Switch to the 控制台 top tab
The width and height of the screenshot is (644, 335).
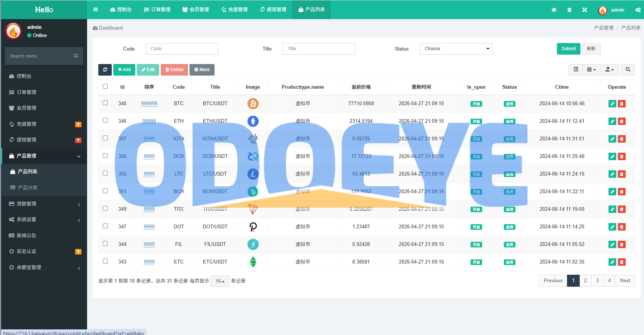click(121, 10)
